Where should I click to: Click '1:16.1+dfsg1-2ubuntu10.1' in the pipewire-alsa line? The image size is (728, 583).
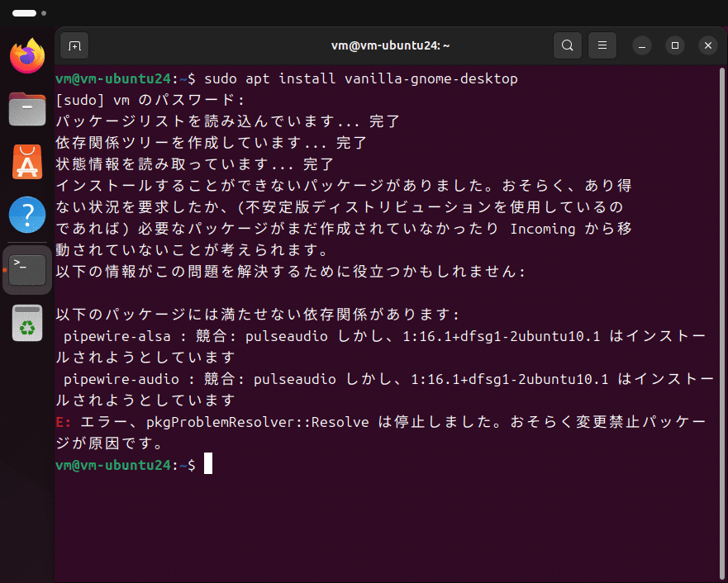[x=502, y=336]
